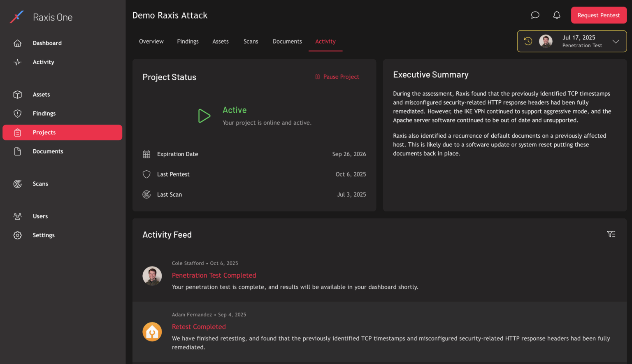Viewport: 632px width, 364px height.
Task: Expand the Jul 17, 2025 pentest dropdown
Action: pyautogui.click(x=616, y=42)
